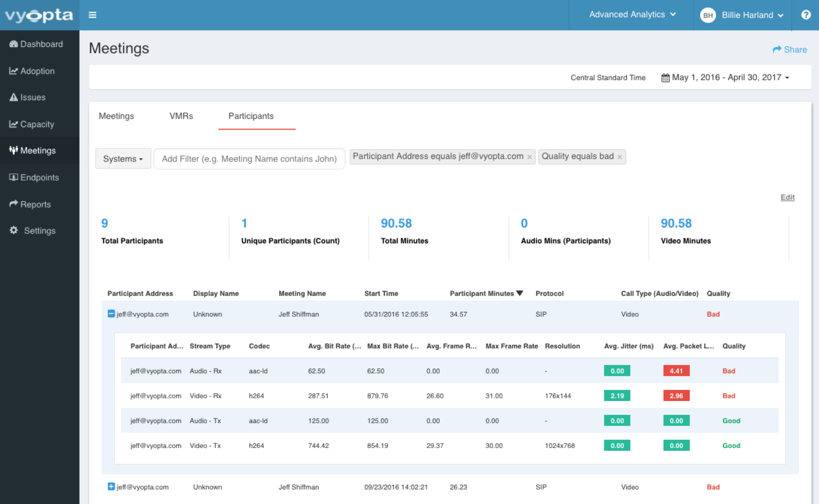The width and height of the screenshot is (819, 504).
Task: Click green 2.19 jitter badge
Action: (617, 395)
